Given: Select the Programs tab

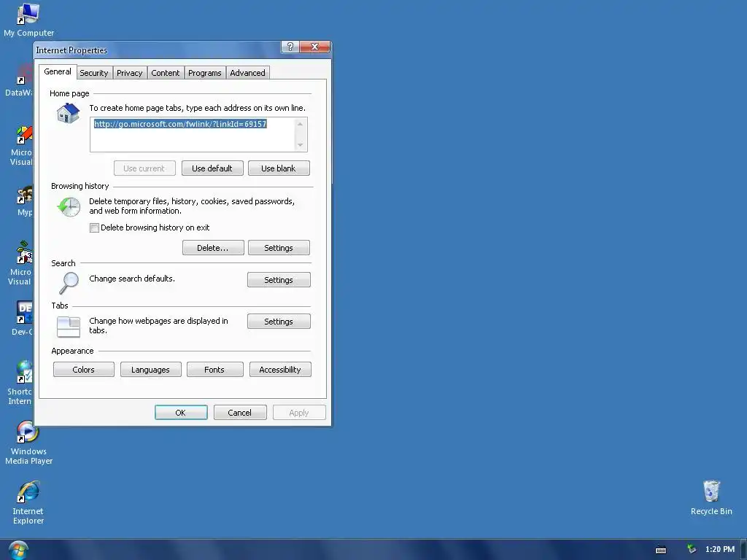Looking at the screenshot, I should coord(205,73).
